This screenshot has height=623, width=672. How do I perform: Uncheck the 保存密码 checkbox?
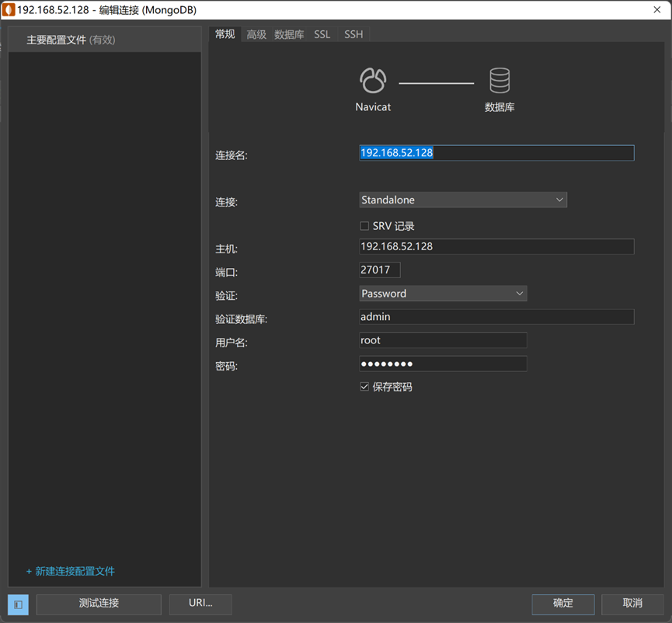tap(364, 387)
